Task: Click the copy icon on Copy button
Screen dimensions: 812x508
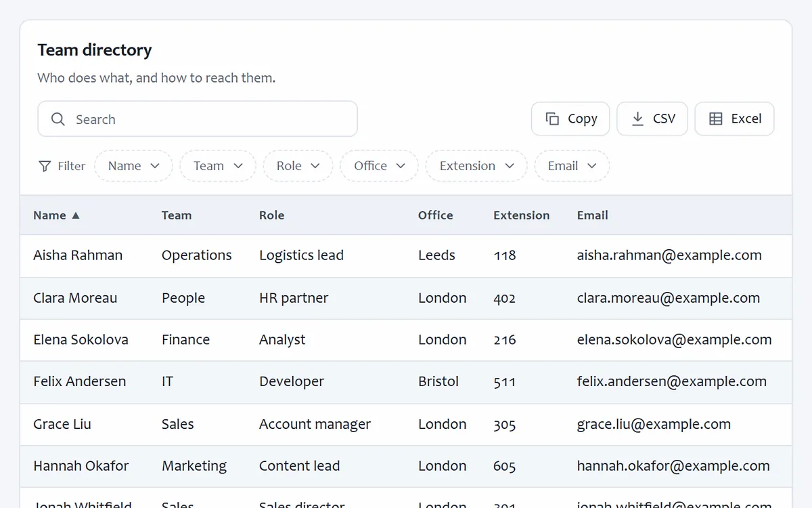Action: [x=552, y=119]
